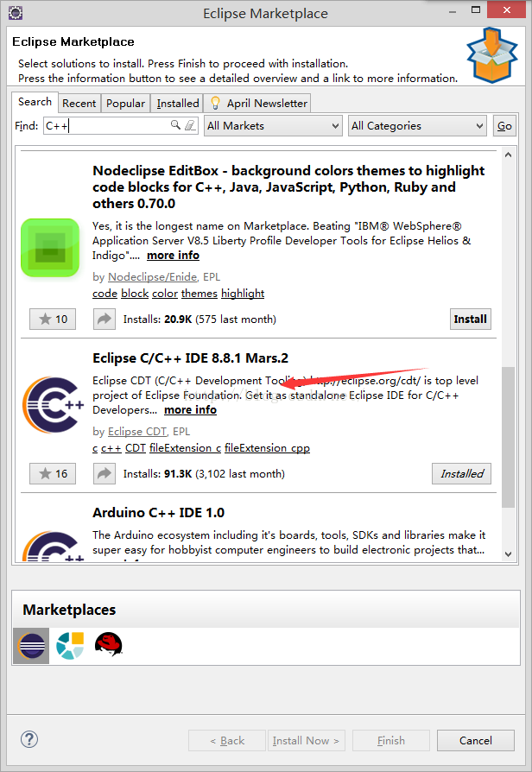Image resolution: width=532 pixels, height=772 pixels.
Task: Click the Eclipse C/C++ IDE logo
Action: 53,405
